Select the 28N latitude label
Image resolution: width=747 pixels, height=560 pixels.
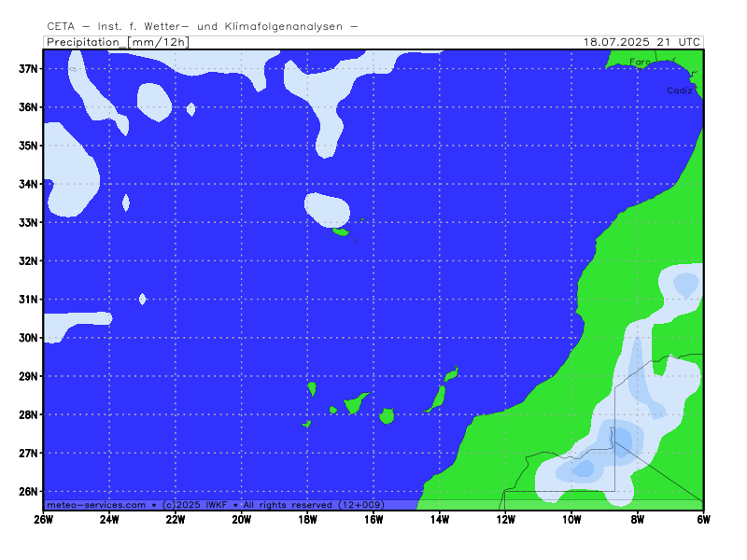click(28, 414)
